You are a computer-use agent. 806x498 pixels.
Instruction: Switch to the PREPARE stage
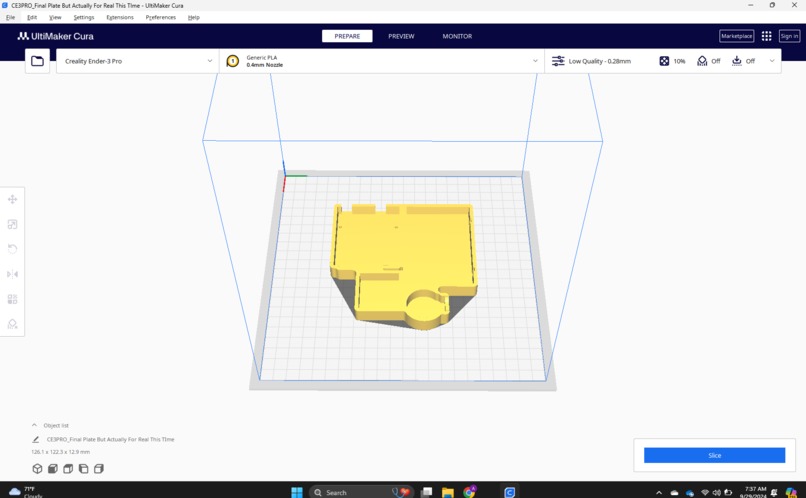pyautogui.click(x=347, y=36)
